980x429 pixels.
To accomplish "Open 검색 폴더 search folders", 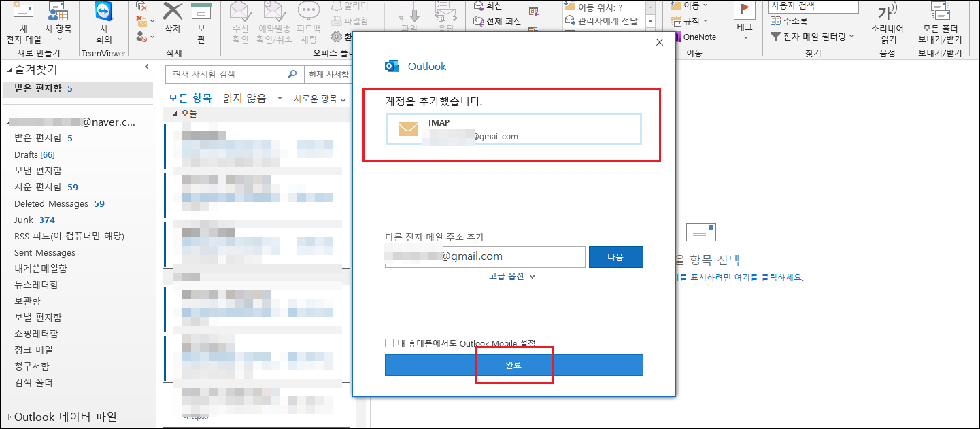I will coord(33,383).
